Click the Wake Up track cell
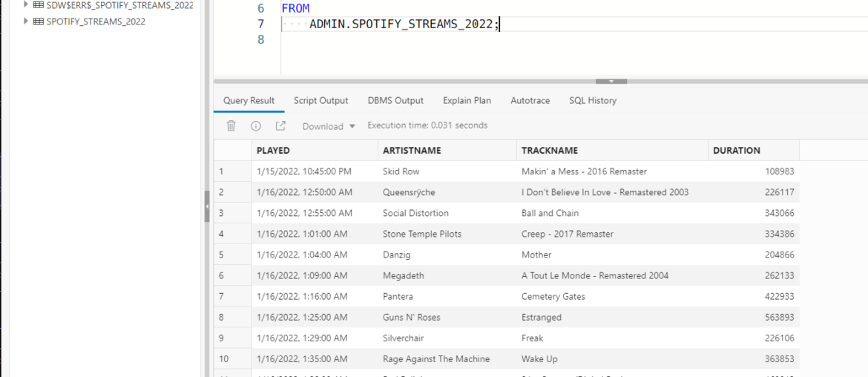 (612, 359)
